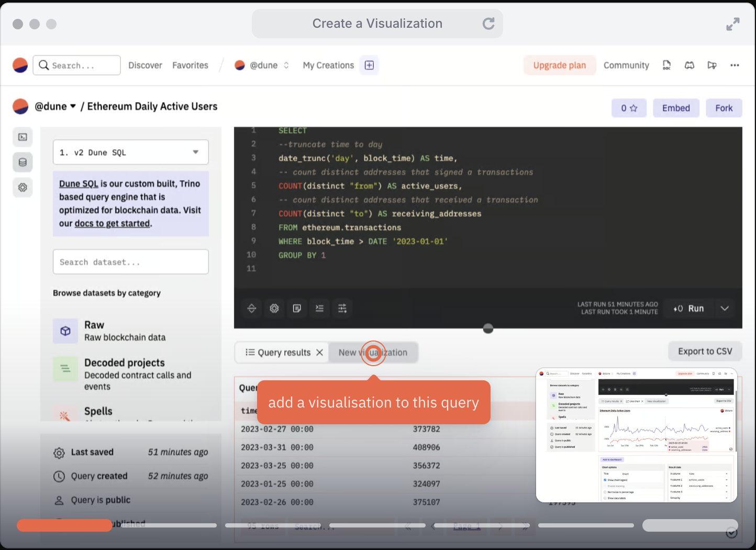Run the query with the Run button
This screenshot has height=550, width=756.
(x=689, y=309)
